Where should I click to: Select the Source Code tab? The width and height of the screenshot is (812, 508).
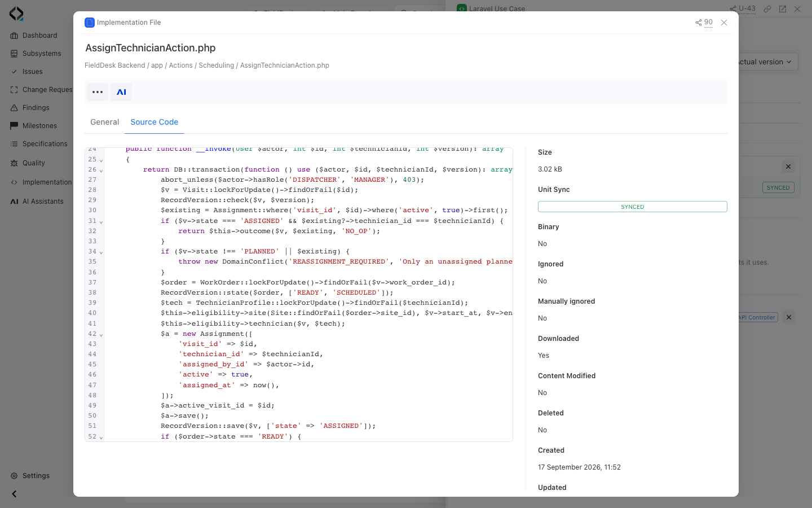(154, 122)
